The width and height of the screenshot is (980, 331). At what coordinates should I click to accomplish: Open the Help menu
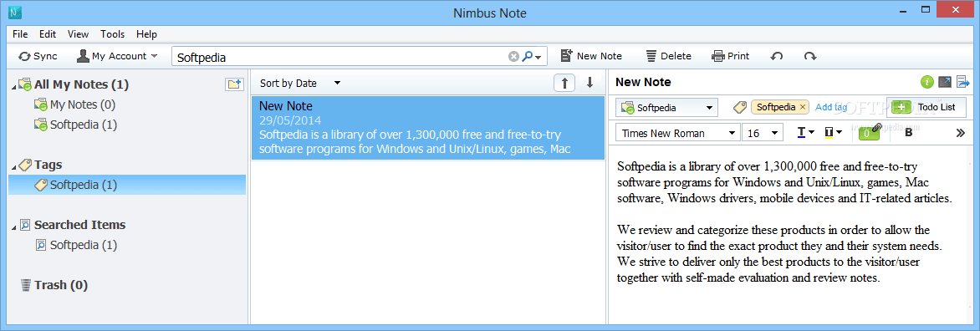(x=146, y=34)
